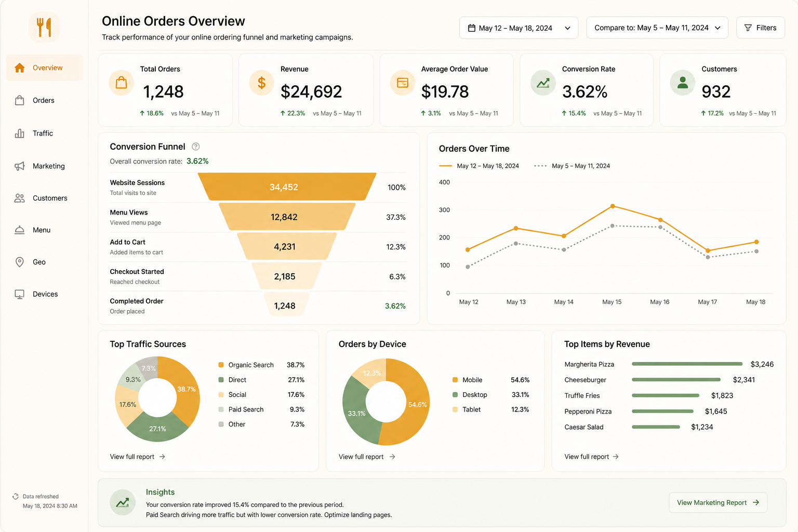Image resolution: width=798 pixels, height=532 pixels.
Task: Click the calendar icon in date range picker
Action: pyautogui.click(x=472, y=28)
